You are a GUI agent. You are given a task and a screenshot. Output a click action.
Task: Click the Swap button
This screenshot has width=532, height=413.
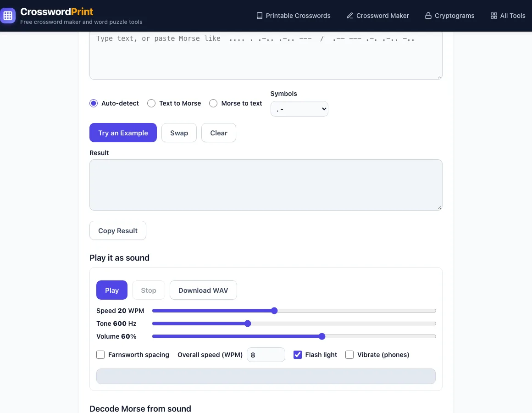pos(179,133)
